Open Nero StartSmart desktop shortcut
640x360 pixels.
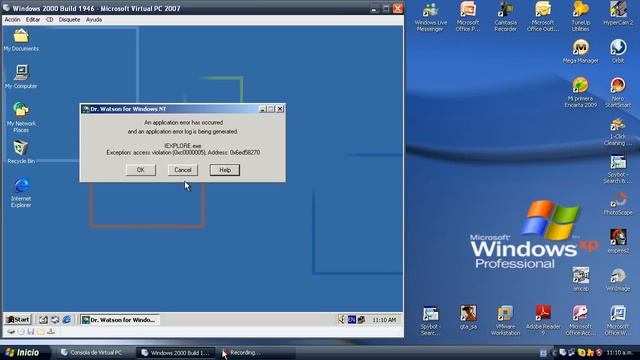pyautogui.click(x=618, y=92)
